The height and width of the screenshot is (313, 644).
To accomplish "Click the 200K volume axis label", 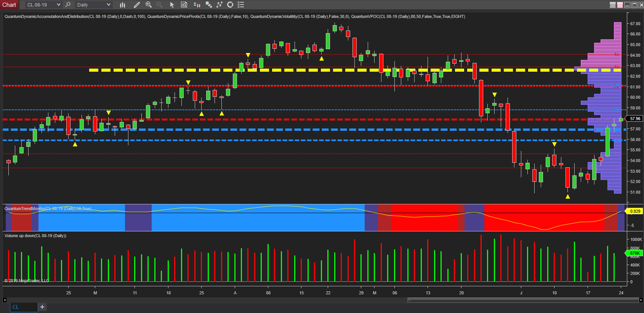I will click(x=635, y=273).
